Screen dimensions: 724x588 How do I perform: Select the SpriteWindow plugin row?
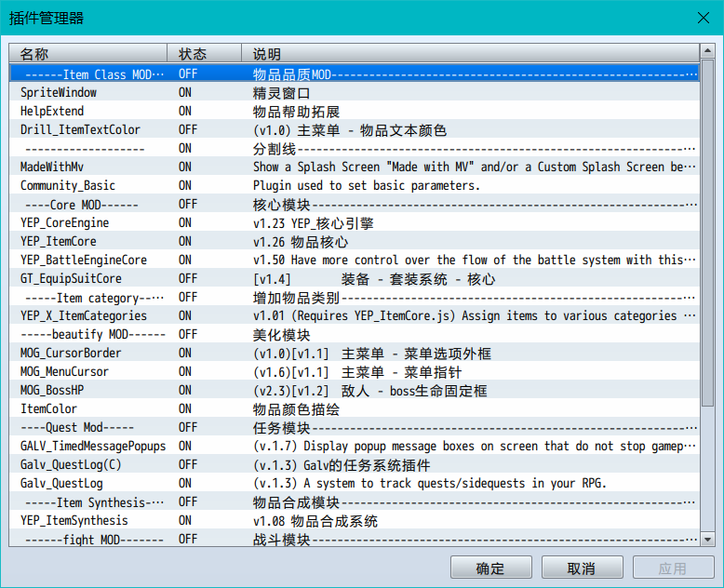point(354,93)
